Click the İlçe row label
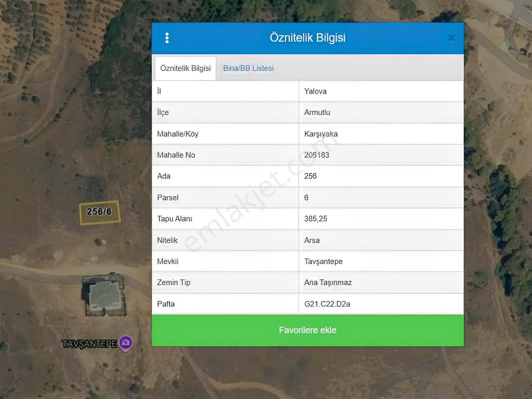Image resolution: width=532 pixels, height=399 pixels. [163, 112]
